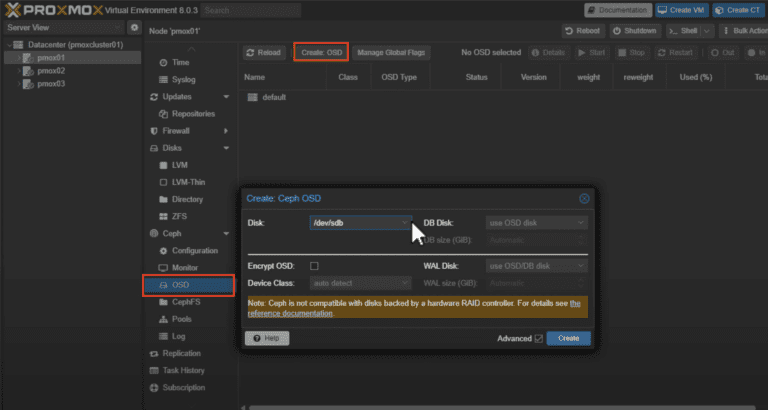The image size is (768, 410).
Task: Click the LVM-Thin icon entry
Action: (x=164, y=182)
